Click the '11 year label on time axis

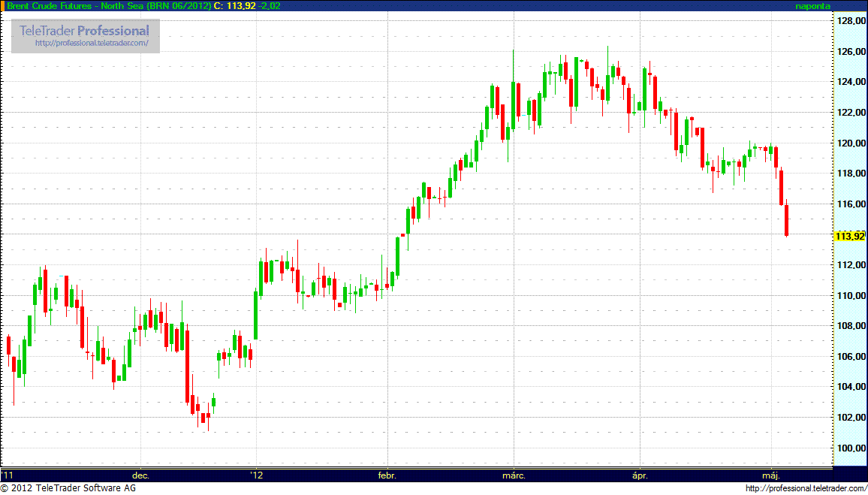pos(8,475)
